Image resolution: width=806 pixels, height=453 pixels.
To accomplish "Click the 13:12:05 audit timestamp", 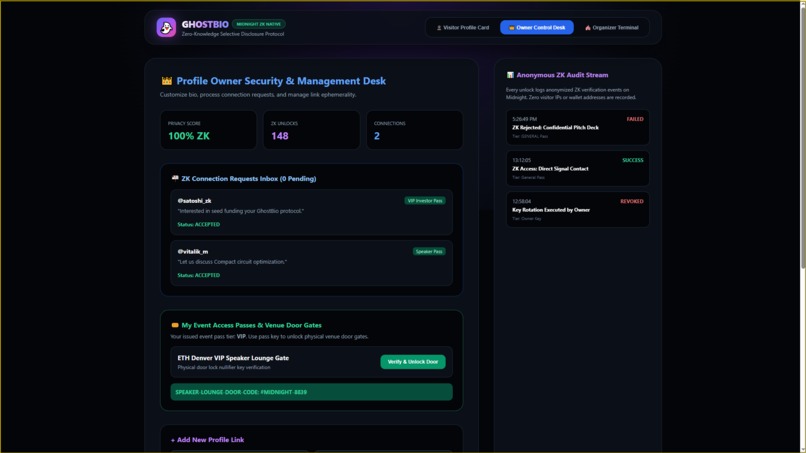I will click(521, 160).
